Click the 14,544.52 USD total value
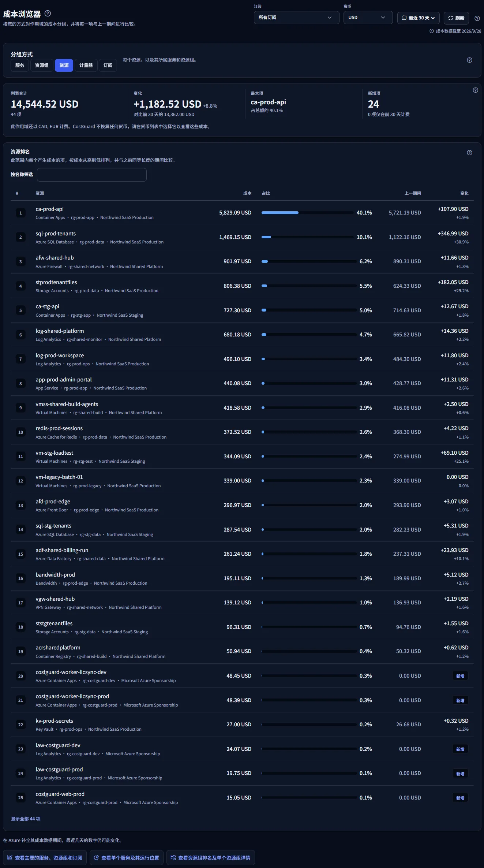 pyautogui.click(x=45, y=104)
